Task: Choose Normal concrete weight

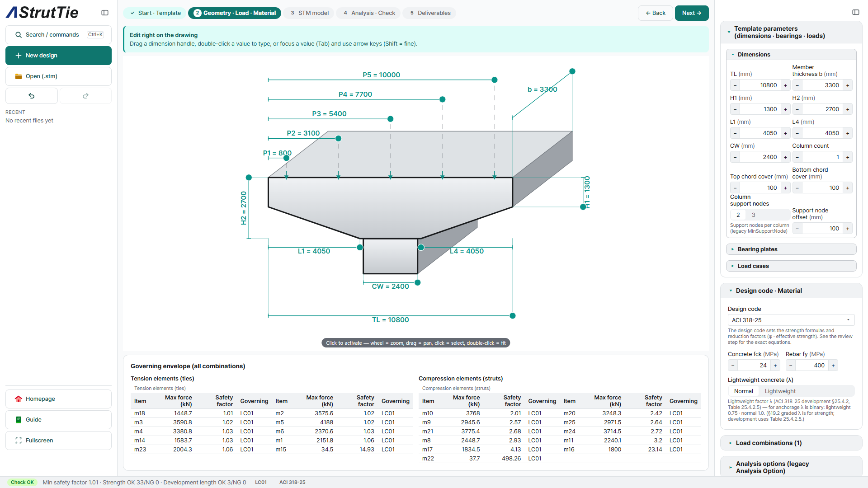Action: pyautogui.click(x=744, y=391)
